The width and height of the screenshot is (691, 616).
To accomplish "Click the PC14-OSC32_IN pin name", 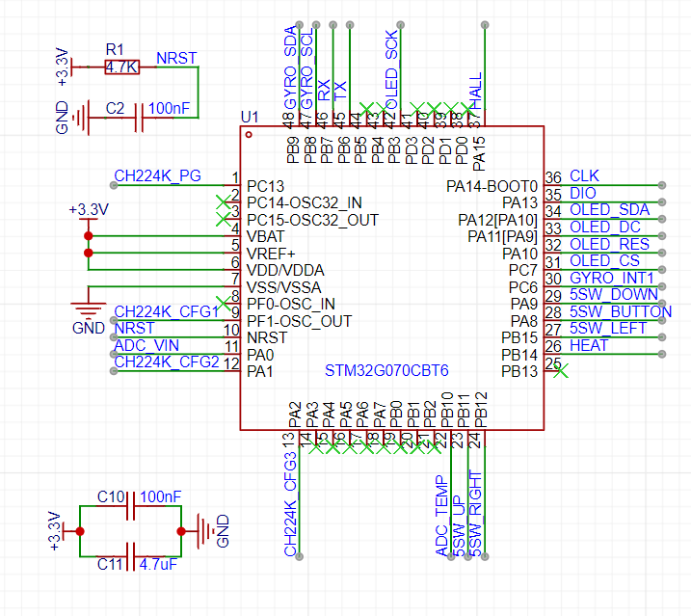I will coord(305,202).
